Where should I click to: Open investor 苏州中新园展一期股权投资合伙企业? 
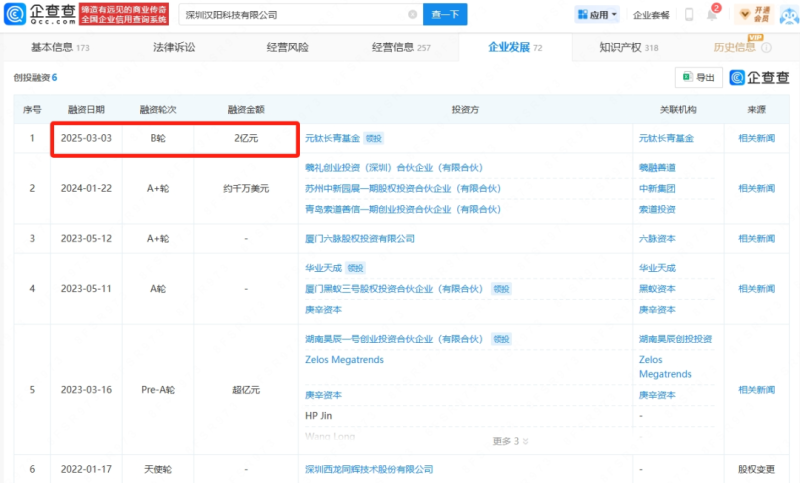403,188
